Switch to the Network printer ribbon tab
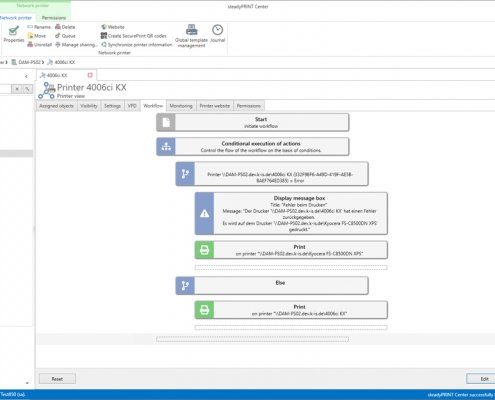The image size is (495, 400). tap(16, 18)
